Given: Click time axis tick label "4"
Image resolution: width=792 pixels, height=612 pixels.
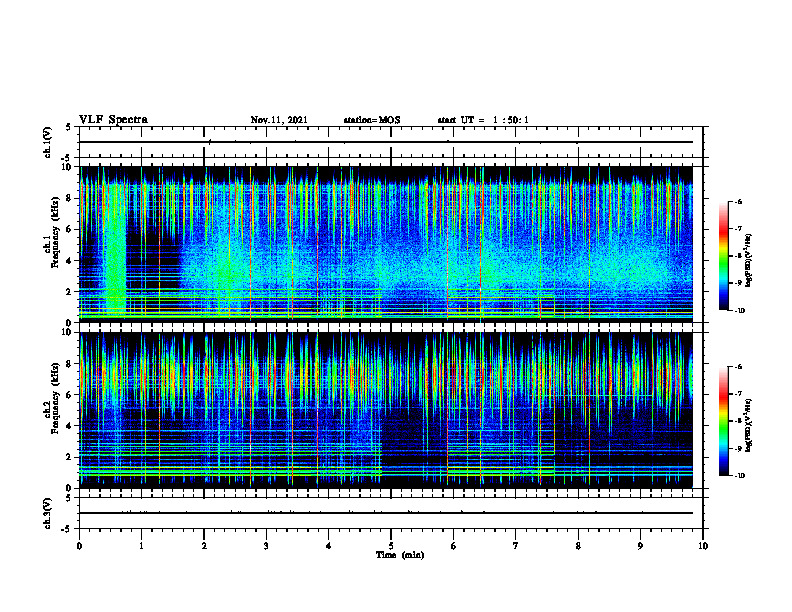Looking at the screenshot, I should tap(329, 546).
